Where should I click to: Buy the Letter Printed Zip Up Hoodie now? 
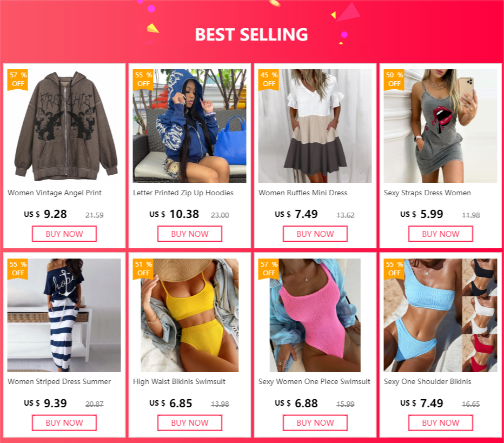[x=190, y=234]
